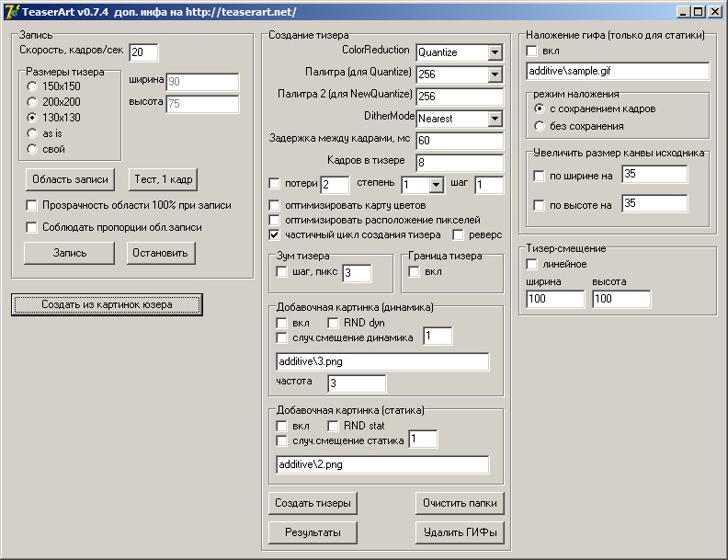
Task: Select 'без сохранения' overlay mode
Action: (x=539, y=125)
